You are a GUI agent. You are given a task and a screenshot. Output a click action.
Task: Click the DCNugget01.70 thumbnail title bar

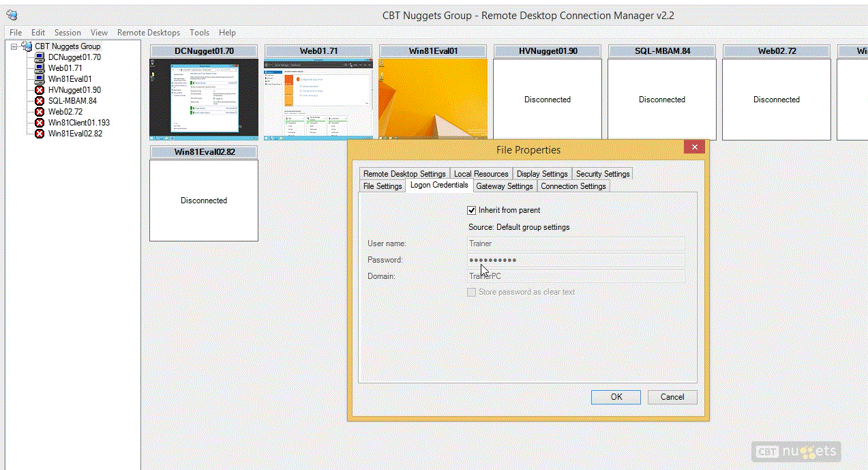(x=204, y=51)
